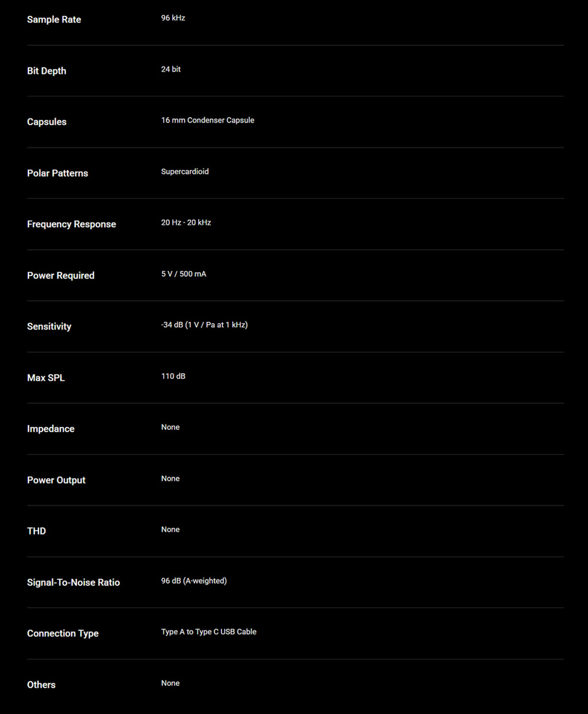The width and height of the screenshot is (588, 714).
Task: Click the Bit Depth label
Action: coord(46,71)
